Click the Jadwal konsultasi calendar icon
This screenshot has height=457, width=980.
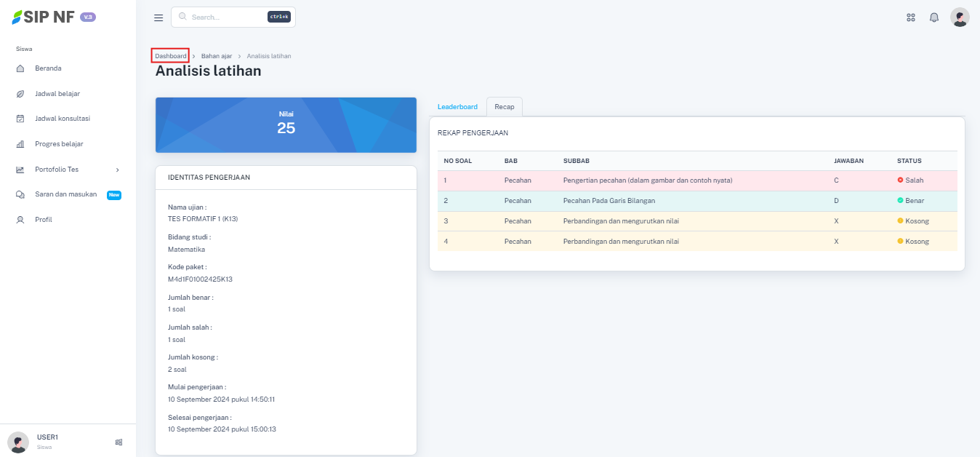20,119
